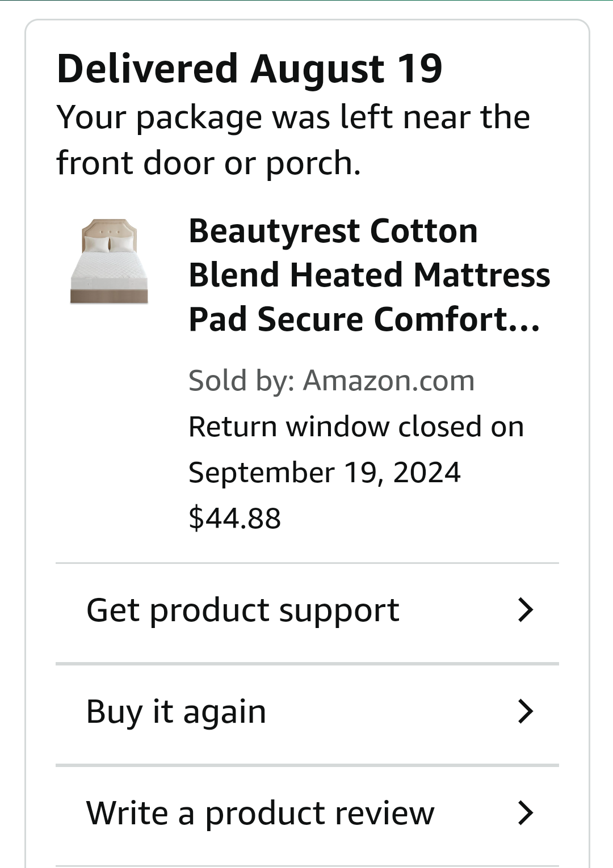Tap the package left near front door message
The image size is (613, 868).
293,140
